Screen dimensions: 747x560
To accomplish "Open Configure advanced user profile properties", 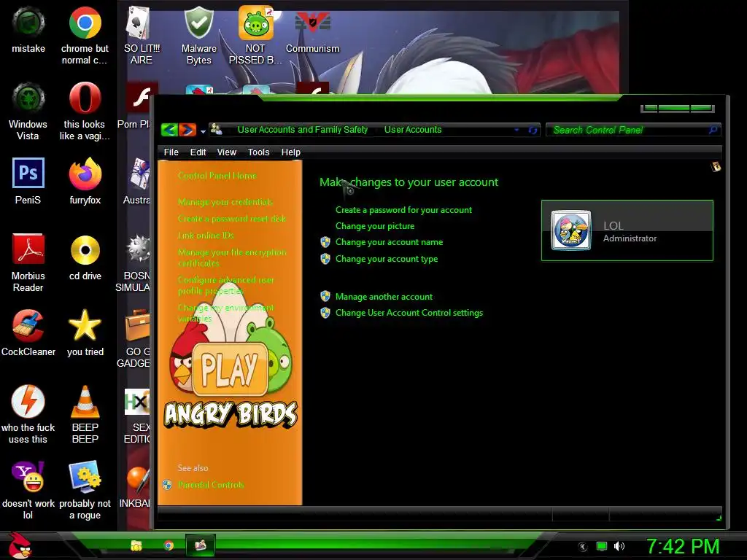I will pos(226,285).
